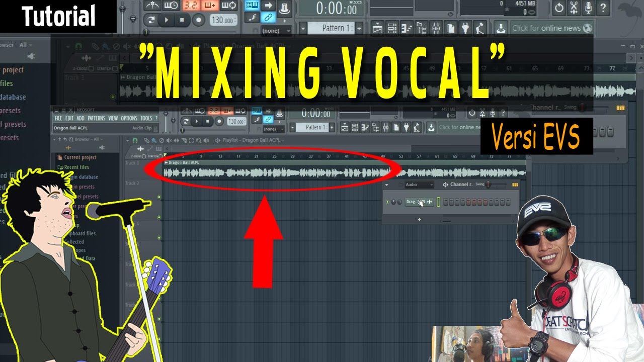Image resolution: width=644 pixels, height=362 pixels.
Task: Toggle the metronome in the background FL Studio toolbar
Action: (x=152, y=6)
